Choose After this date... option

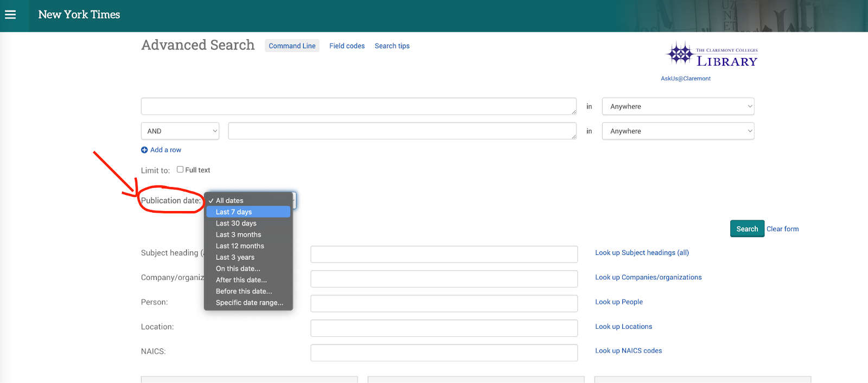248,280
